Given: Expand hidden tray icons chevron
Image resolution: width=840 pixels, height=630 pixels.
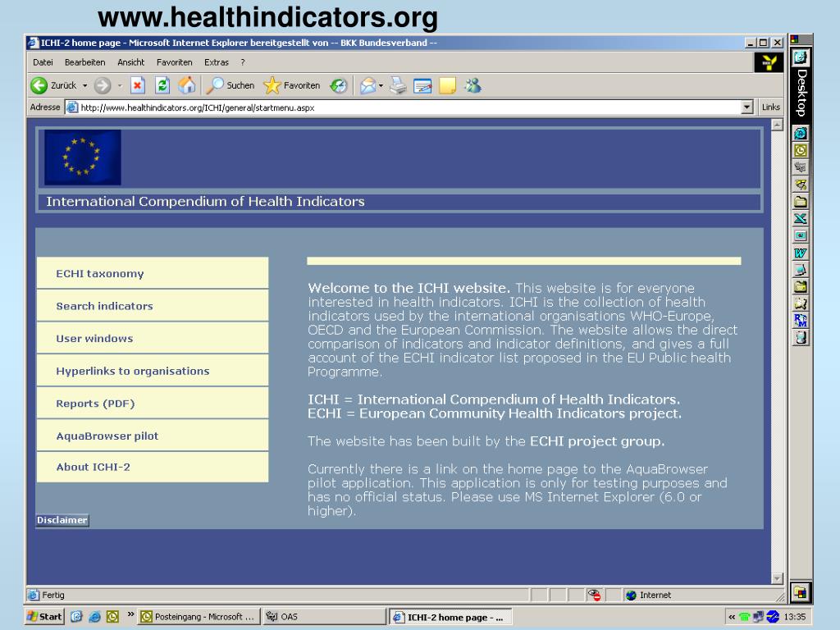Looking at the screenshot, I should pos(731,617).
